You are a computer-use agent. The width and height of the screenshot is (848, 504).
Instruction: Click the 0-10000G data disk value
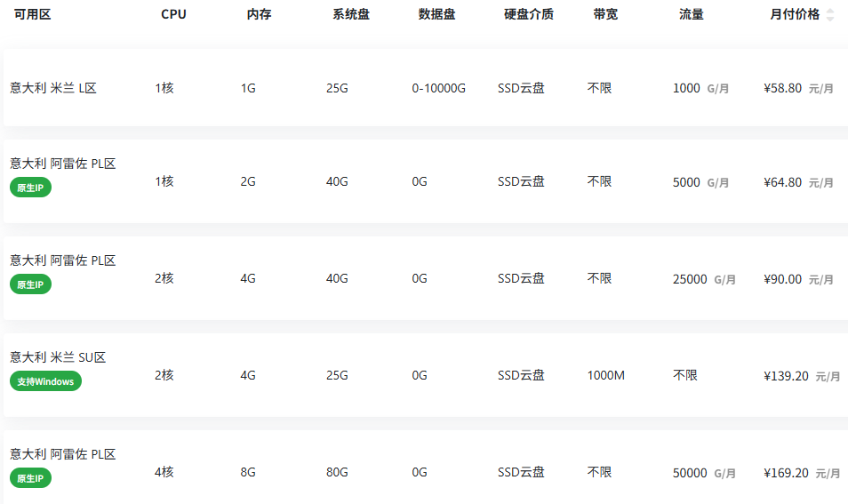438,89
